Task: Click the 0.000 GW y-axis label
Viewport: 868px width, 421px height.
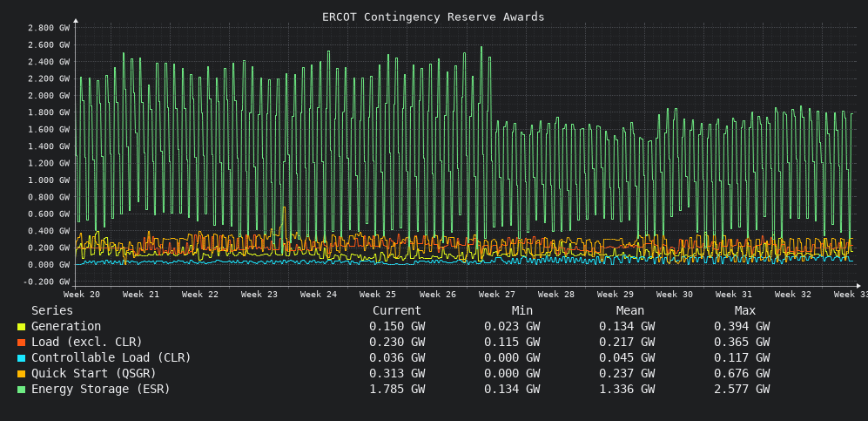Action: click(48, 265)
